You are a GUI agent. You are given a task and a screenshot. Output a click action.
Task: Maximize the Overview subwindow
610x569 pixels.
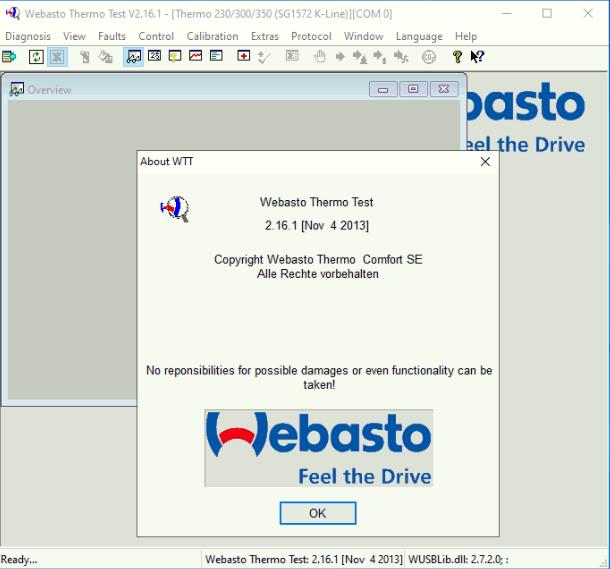point(413,89)
